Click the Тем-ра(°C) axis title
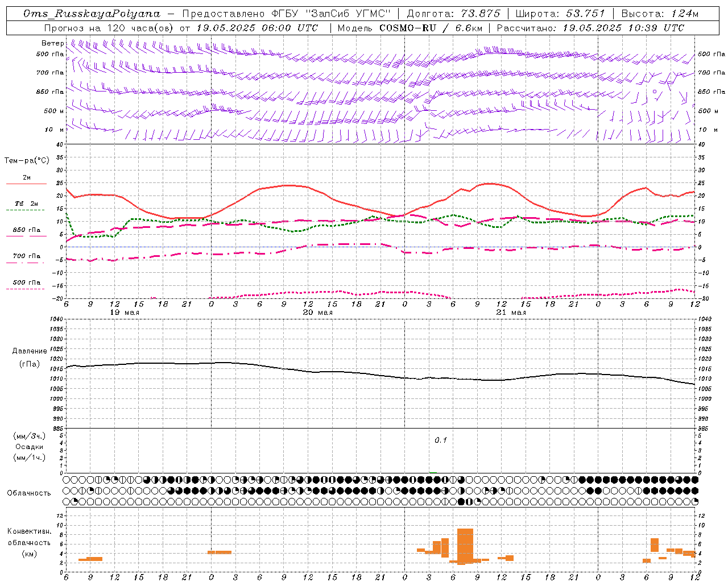The image size is (728, 582). point(27,161)
